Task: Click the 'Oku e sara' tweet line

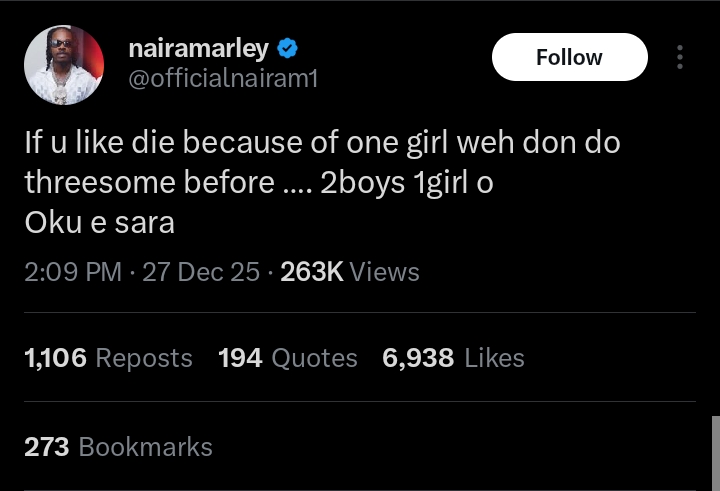Action: pyautogui.click(x=99, y=223)
